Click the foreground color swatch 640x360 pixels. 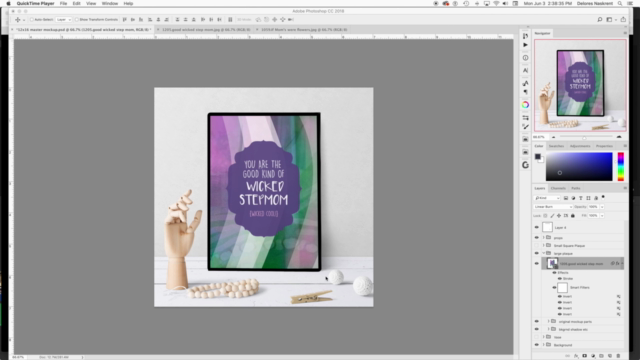click(x=538, y=157)
